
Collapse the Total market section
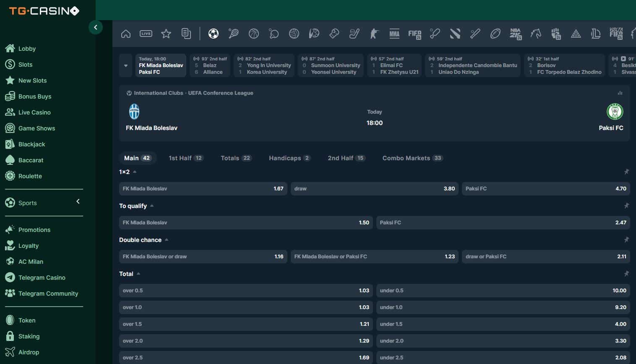click(138, 274)
